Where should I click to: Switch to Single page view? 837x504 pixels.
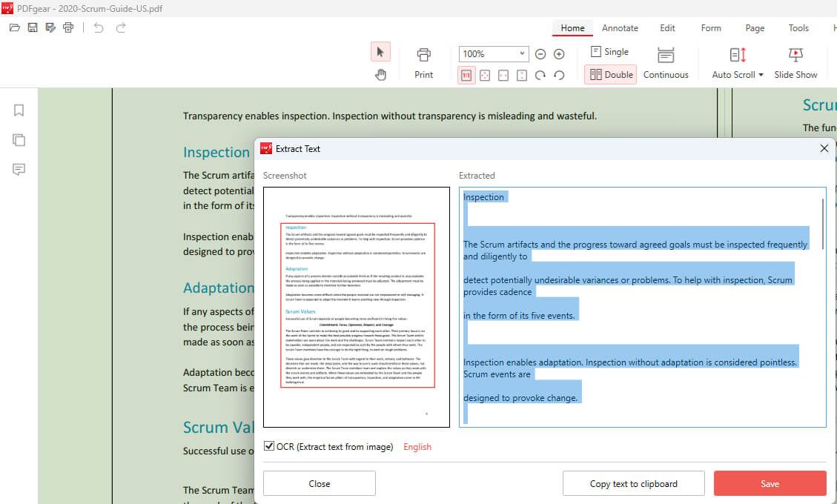point(610,51)
